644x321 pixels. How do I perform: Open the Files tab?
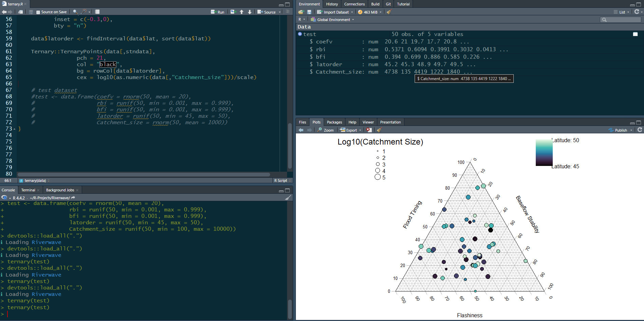tap(302, 122)
